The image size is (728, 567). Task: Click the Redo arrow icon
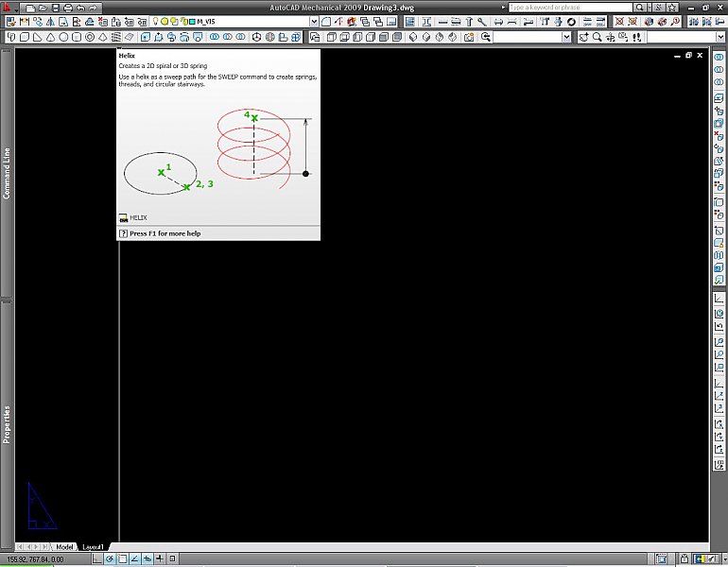pyautogui.click(x=93, y=8)
